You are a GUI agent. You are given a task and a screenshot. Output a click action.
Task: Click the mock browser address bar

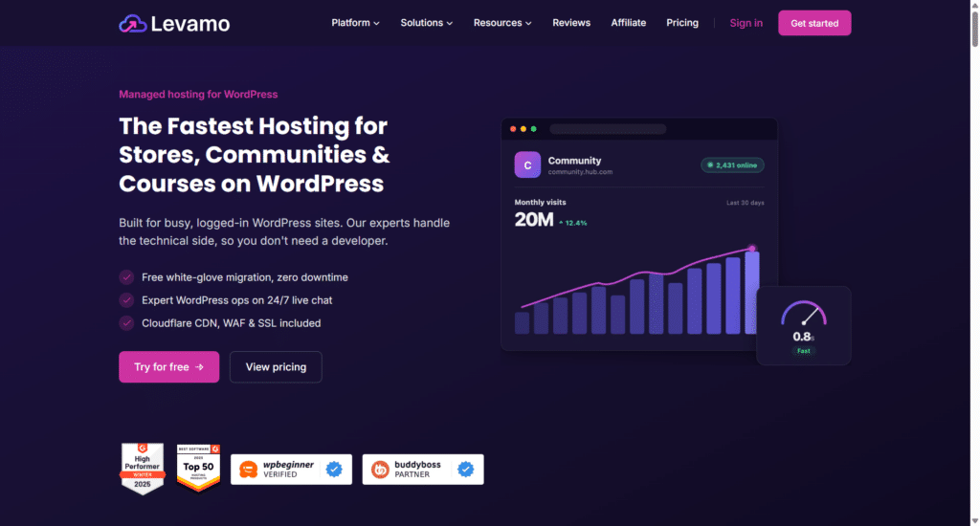pyautogui.click(x=608, y=129)
